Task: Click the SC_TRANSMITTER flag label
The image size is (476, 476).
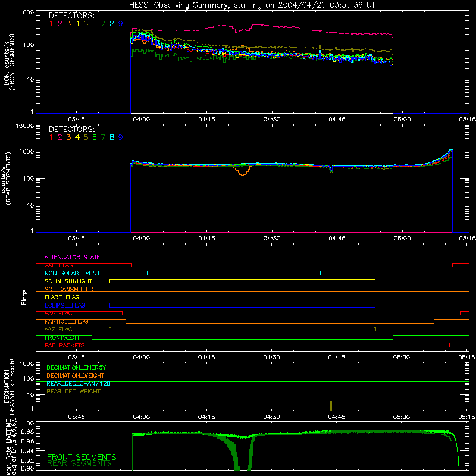Action: pyautogui.click(x=69, y=289)
